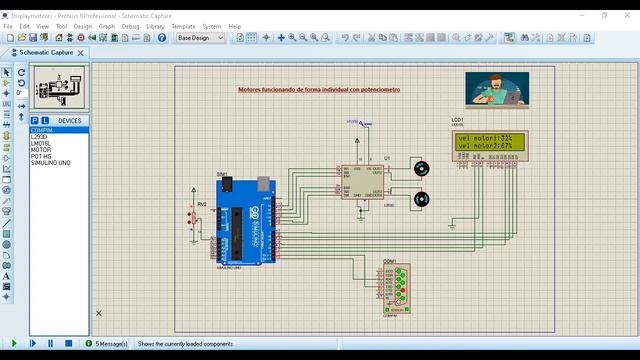This screenshot has width=640, height=360.
Task: Select the 2D box drawing tool
Action: pyautogui.click(x=6, y=234)
